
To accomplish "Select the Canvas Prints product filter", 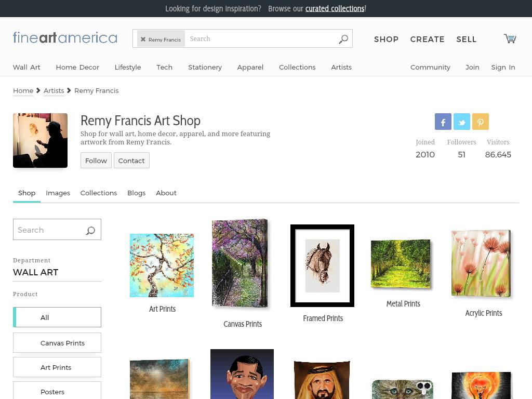I will click(x=57, y=343).
